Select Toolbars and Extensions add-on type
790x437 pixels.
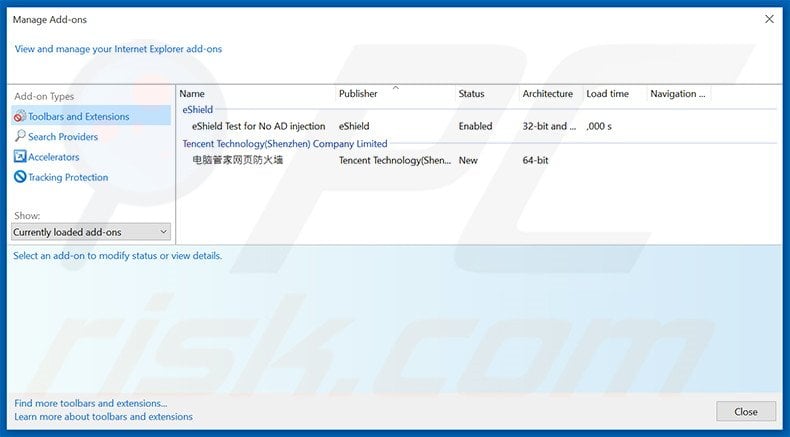[x=91, y=116]
